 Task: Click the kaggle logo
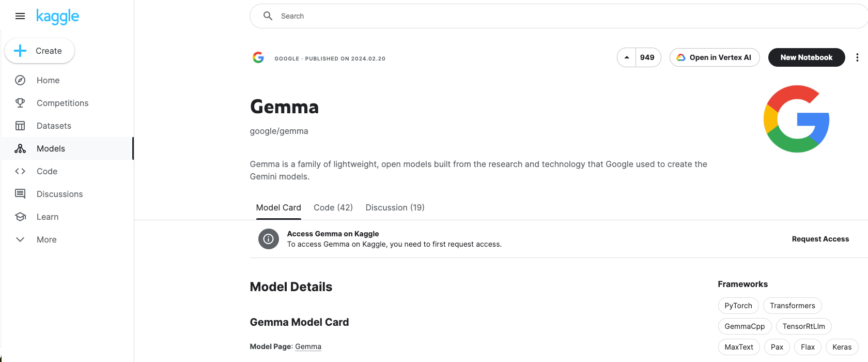click(x=57, y=16)
